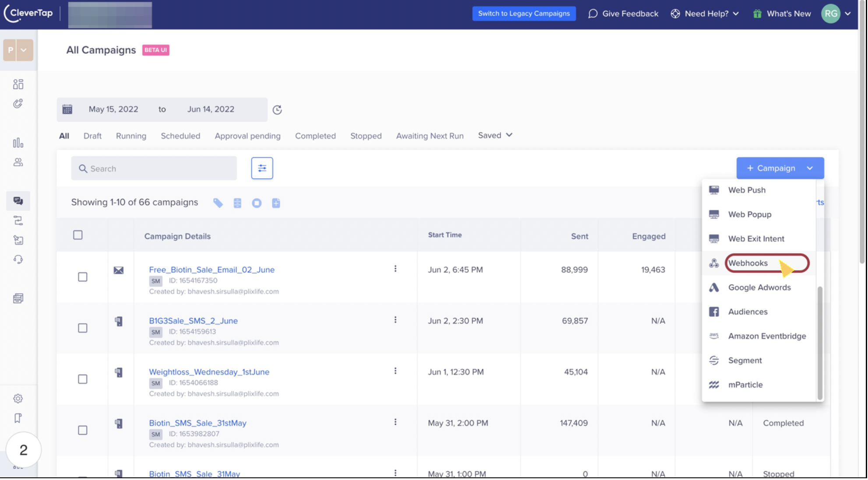Image resolution: width=868 pixels, height=480 pixels.
Task: Check the Weightloss_Wednesday_1stJune row checkbox
Action: click(x=82, y=379)
